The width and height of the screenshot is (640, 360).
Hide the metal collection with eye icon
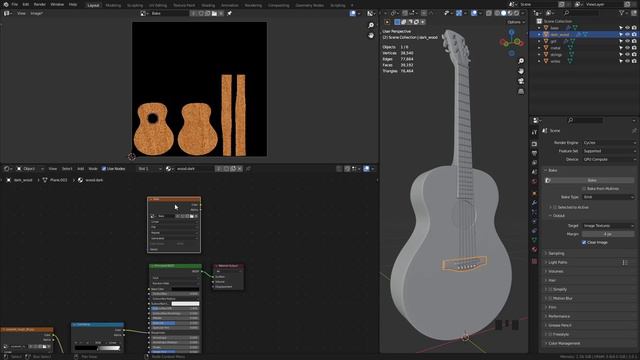tap(627, 48)
